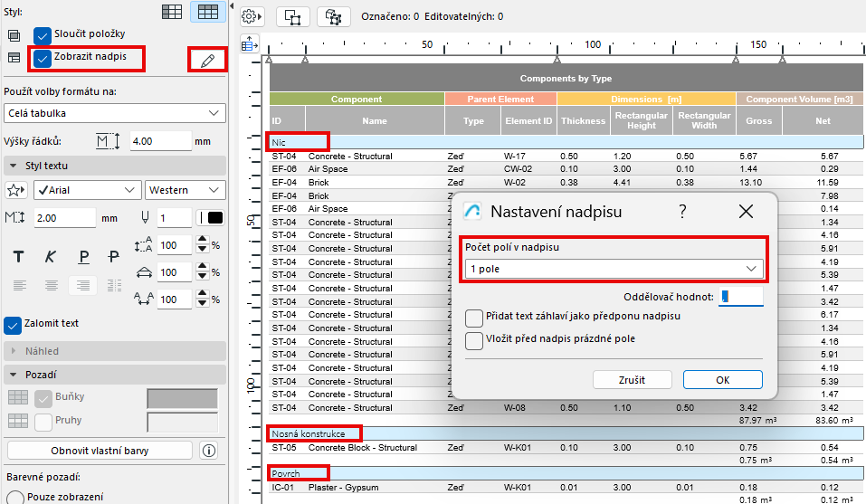Uncheck the Sloučit položky checkbox
The width and height of the screenshot is (866, 504).
point(43,34)
